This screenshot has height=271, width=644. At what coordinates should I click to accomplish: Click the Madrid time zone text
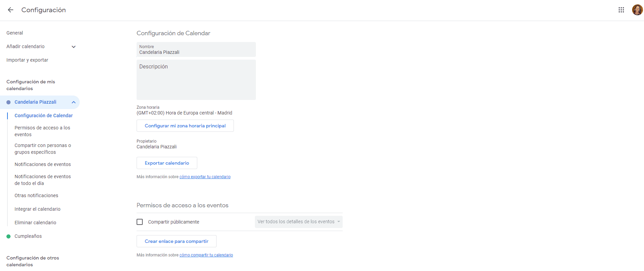[x=184, y=113]
